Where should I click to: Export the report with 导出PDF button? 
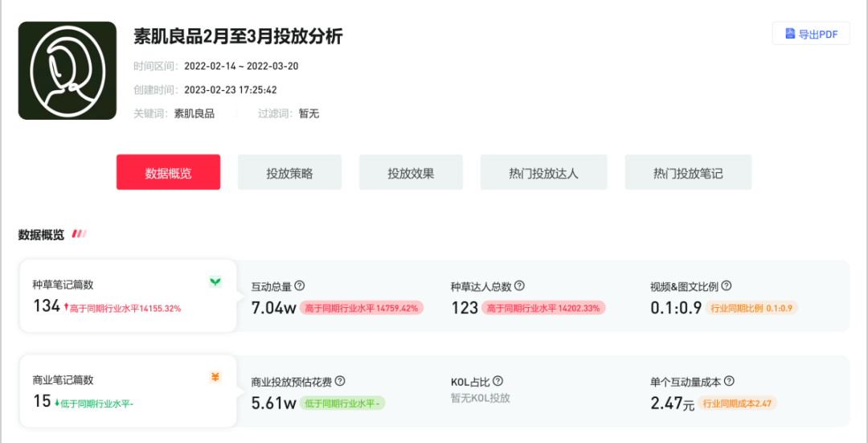coord(811,34)
